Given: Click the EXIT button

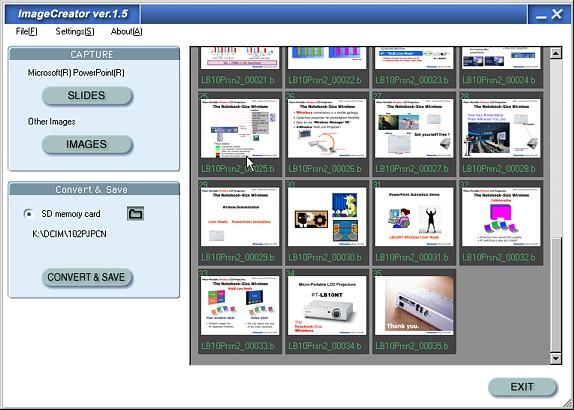Looking at the screenshot, I should point(522,387).
